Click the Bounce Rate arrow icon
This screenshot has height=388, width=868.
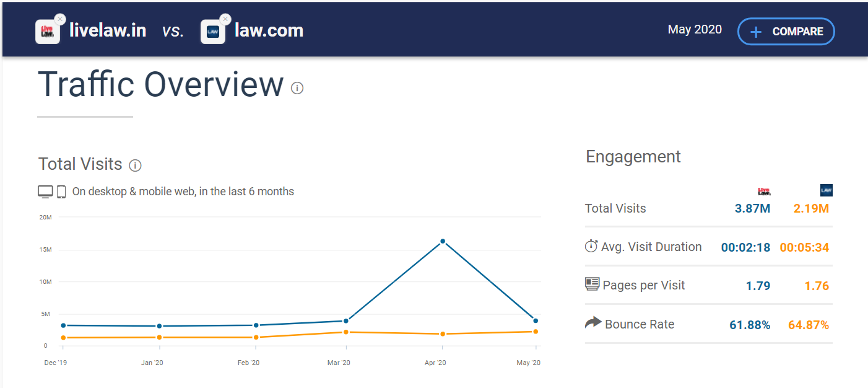tap(593, 322)
